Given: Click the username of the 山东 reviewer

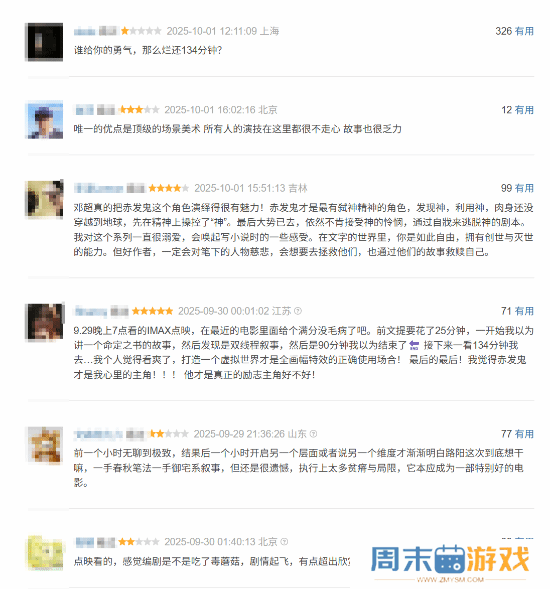Looking at the screenshot, I should pyautogui.click(x=98, y=435).
